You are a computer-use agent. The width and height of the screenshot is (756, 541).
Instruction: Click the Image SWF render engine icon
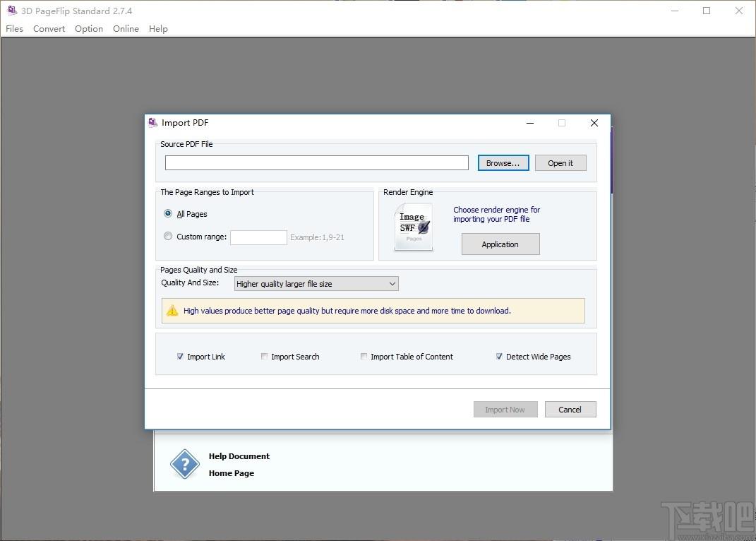pyautogui.click(x=413, y=227)
